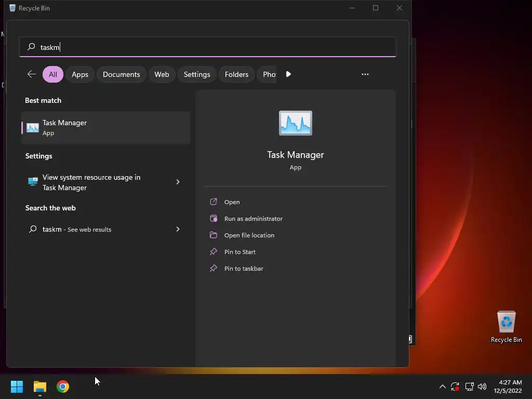Screen dimensions: 532x399
Task: Click the magnifier icon in search box
Action: pyautogui.click(x=31, y=47)
